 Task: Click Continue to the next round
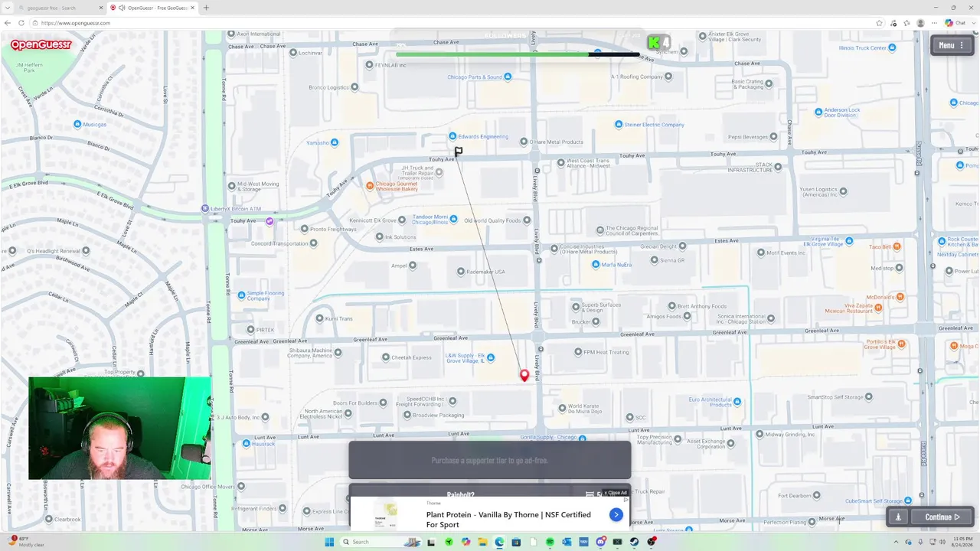942,517
